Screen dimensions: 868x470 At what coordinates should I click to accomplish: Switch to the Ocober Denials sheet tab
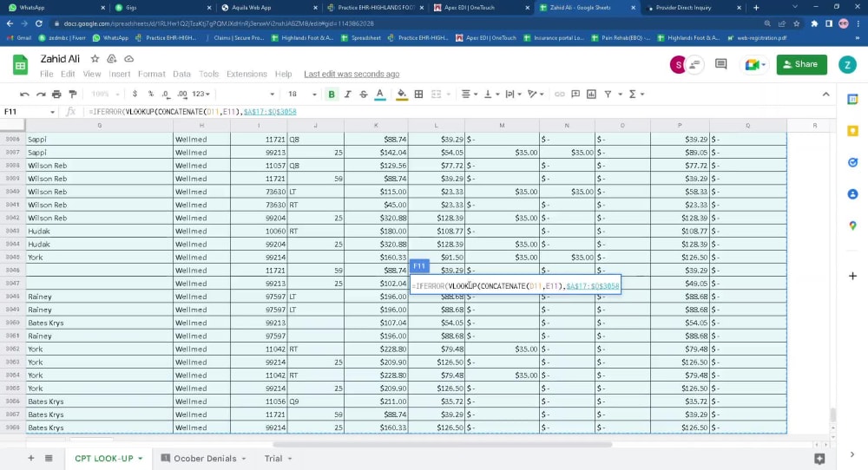click(x=204, y=458)
